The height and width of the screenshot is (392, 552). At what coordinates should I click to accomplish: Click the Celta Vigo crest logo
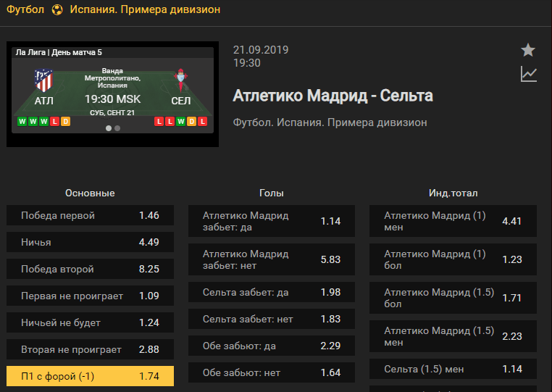click(x=180, y=80)
